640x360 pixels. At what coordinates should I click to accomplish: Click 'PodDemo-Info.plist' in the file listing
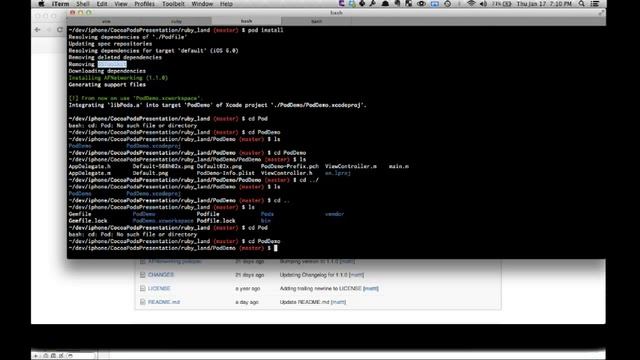226,173
